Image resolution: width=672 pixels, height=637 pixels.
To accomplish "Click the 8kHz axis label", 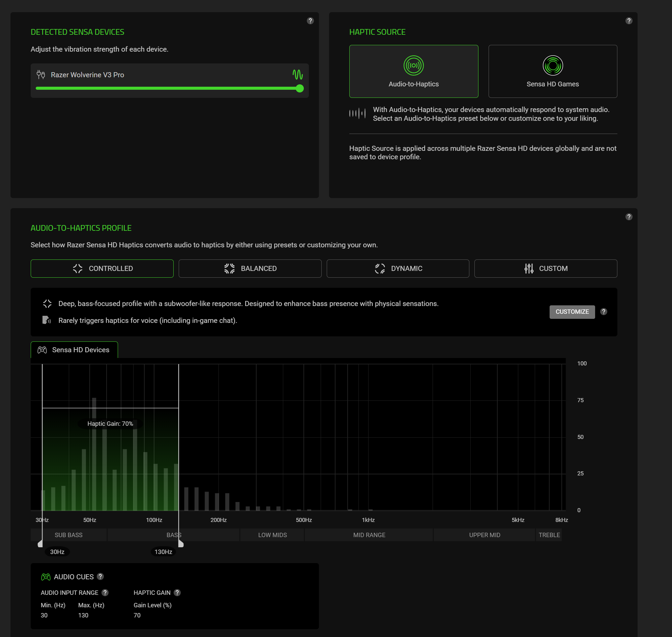I will [561, 520].
